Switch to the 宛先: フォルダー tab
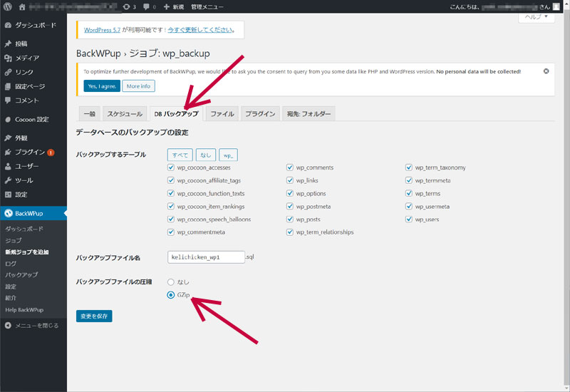Viewport: 570px width, 392px height. [309, 114]
